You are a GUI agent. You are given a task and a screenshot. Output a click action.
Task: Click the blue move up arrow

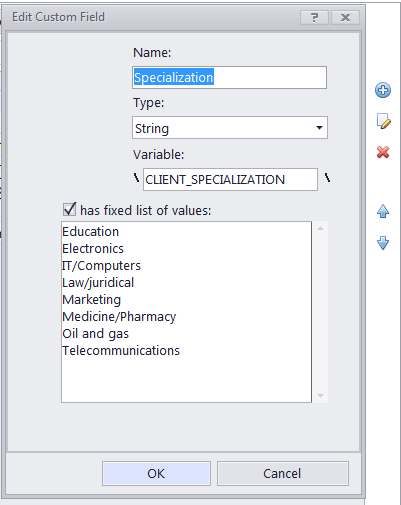click(383, 211)
